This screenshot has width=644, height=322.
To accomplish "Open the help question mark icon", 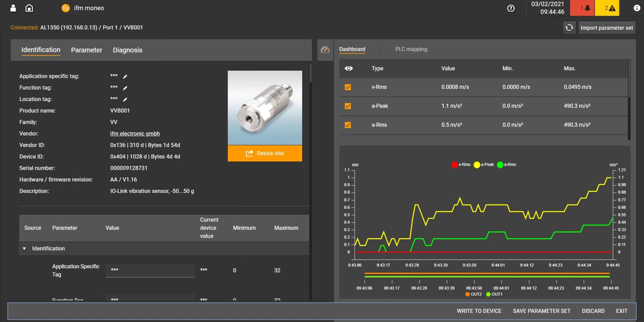I will pos(511,8).
